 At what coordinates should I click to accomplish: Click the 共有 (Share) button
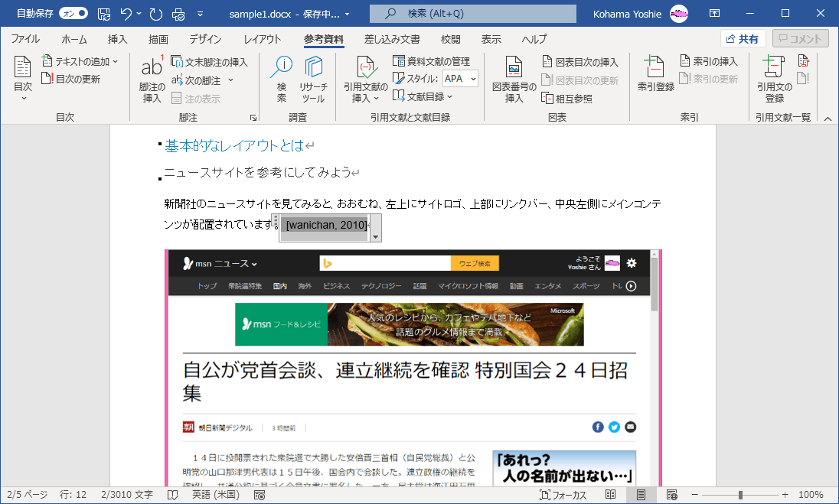pos(743,38)
